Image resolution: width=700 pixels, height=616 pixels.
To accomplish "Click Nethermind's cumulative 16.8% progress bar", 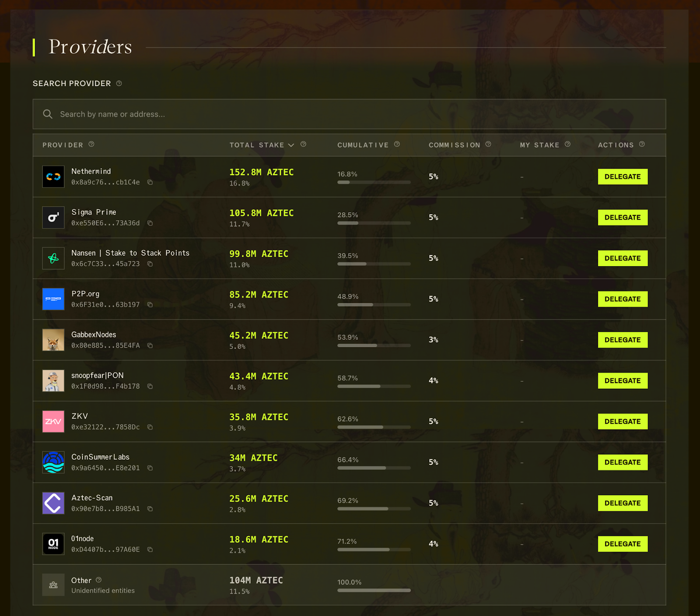I will point(374,182).
